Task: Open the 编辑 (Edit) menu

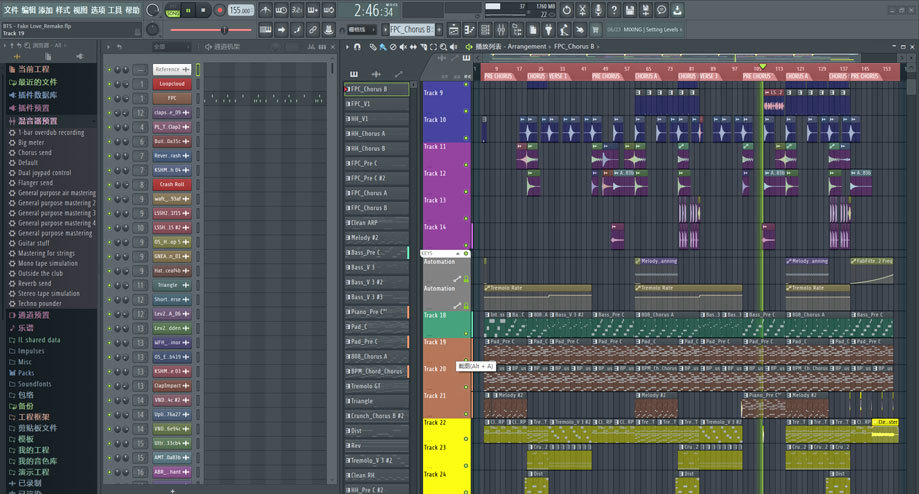Action: [x=28, y=10]
